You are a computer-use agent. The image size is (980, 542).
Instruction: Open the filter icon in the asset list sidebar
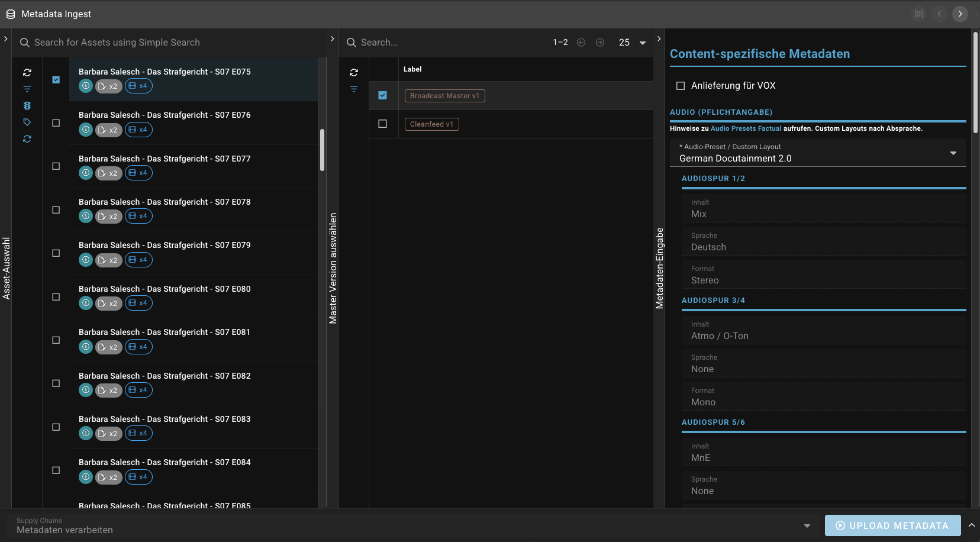click(27, 89)
